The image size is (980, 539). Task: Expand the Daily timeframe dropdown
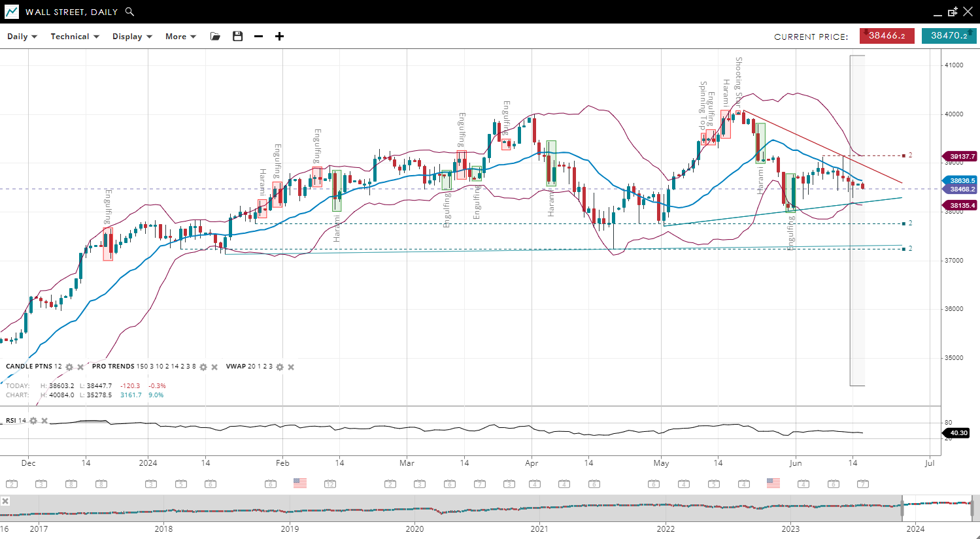(x=22, y=37)
